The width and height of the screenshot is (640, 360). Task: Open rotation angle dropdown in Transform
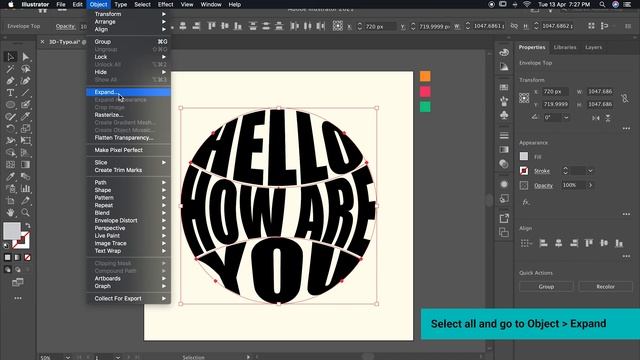coord(566,118)
